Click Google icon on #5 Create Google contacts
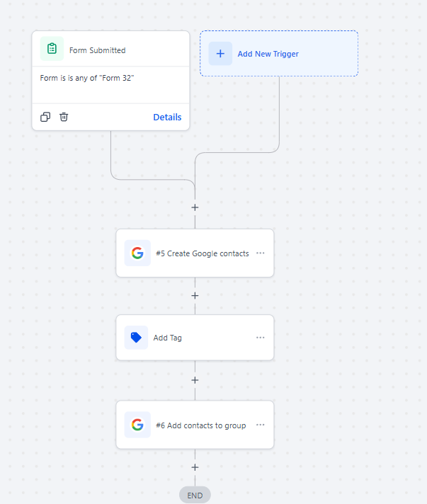The image size is (427, 504). [137, 253]
